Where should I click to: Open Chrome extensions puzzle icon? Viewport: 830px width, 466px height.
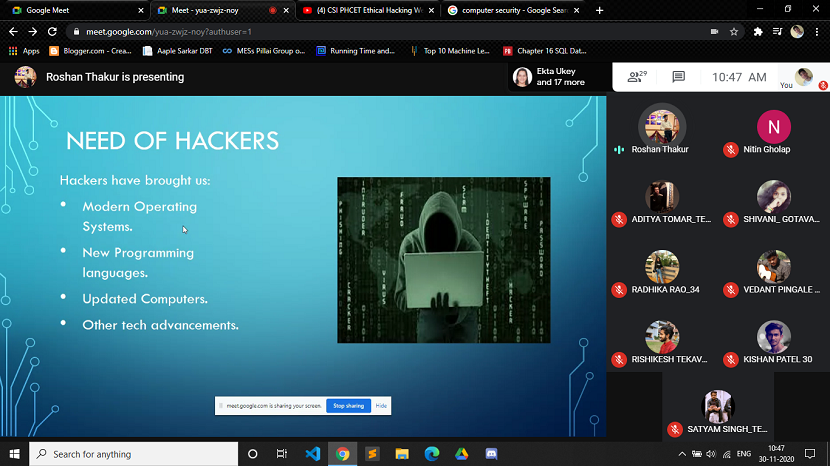point(758,32)
